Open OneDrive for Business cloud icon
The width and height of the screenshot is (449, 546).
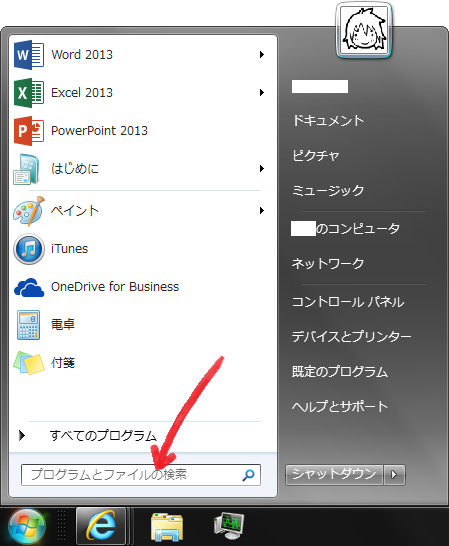tap(29, 287)
